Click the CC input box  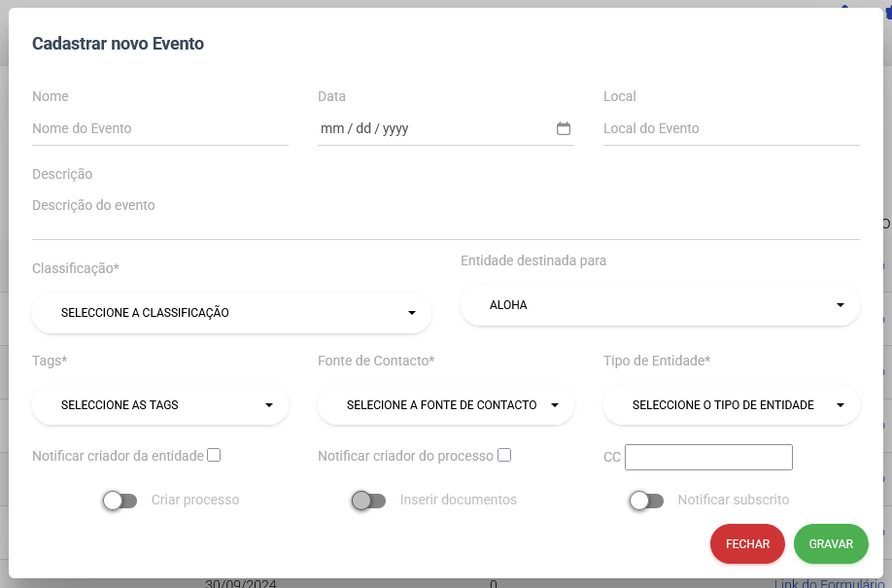click(708, 457)
